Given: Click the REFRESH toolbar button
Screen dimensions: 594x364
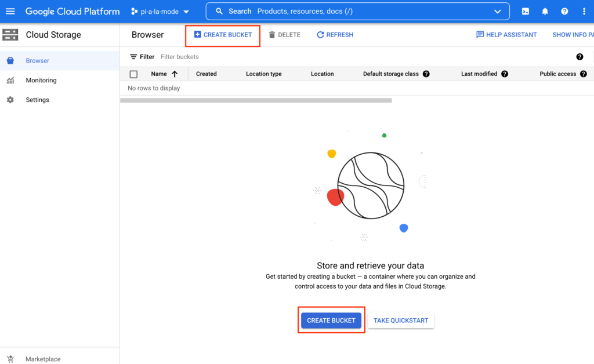Looking at the screenshot, I should [x=335, y=35].
